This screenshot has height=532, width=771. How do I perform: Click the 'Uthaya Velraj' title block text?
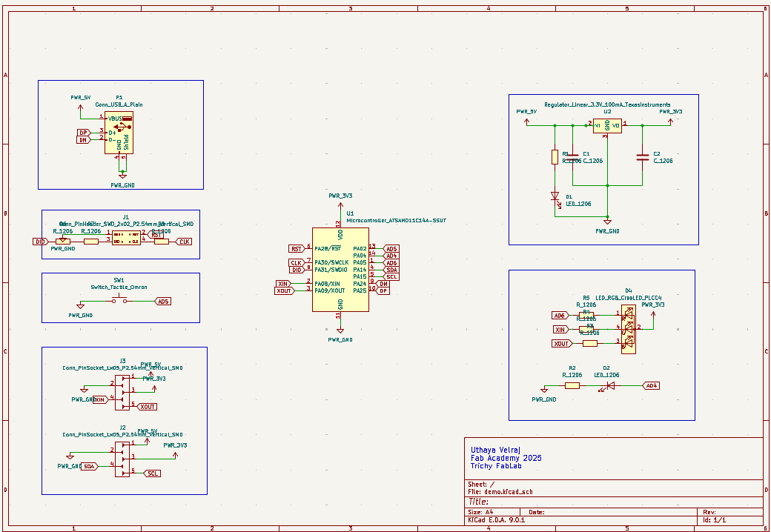coord(495,450)
